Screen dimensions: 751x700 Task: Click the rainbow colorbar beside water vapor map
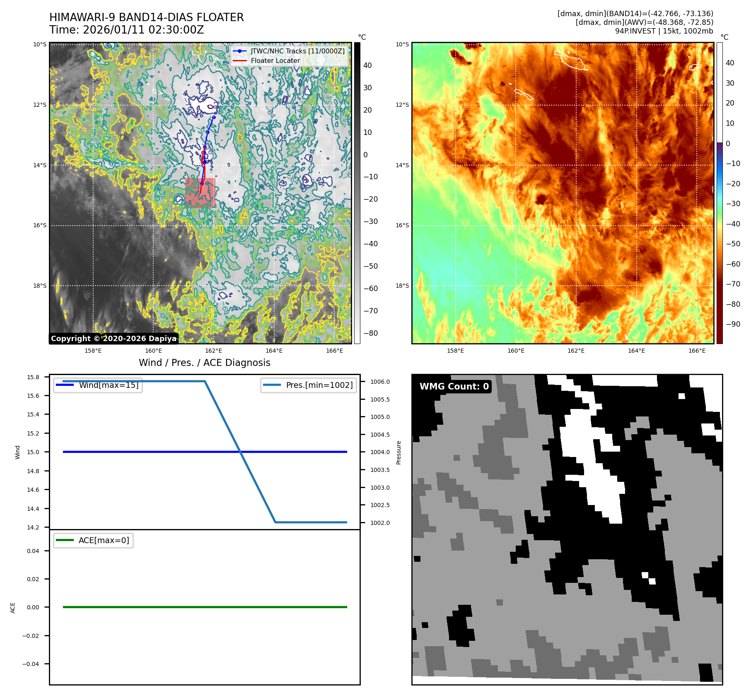[720, 193]
